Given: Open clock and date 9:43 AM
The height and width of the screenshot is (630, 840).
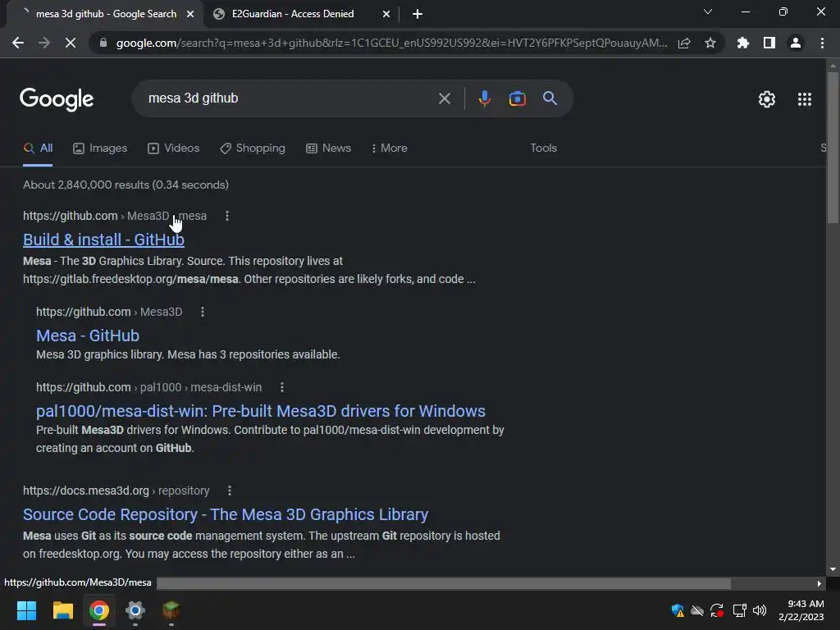Looking at the screenshot, I should 801,610.
